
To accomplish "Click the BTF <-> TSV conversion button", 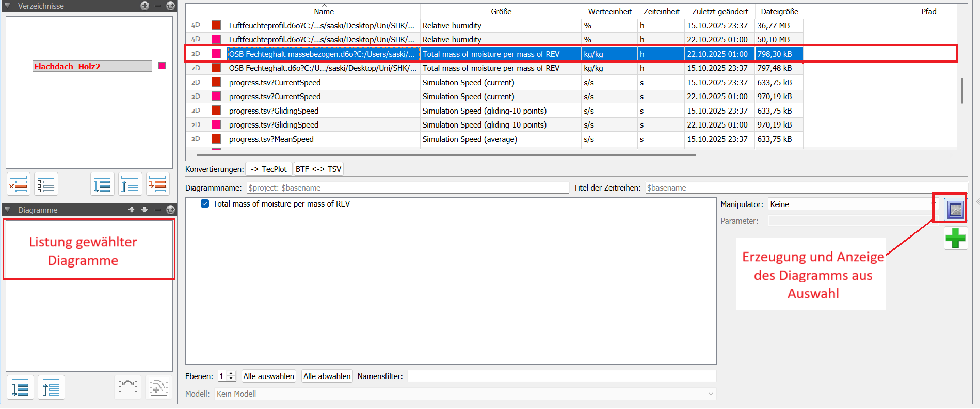I will coord(318,169).
